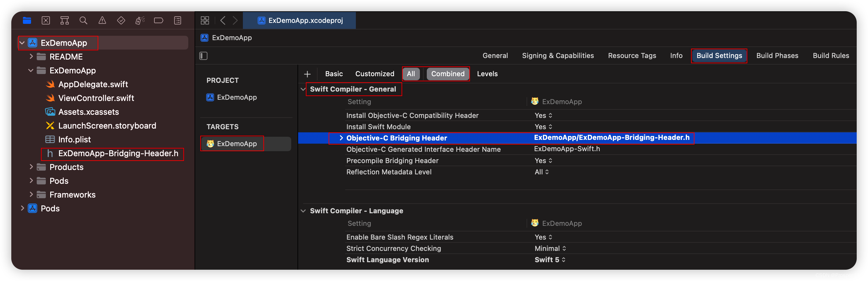The image size is (868, 281).
Task: Open the Find navigator magnifier
Action: [83, 21]
